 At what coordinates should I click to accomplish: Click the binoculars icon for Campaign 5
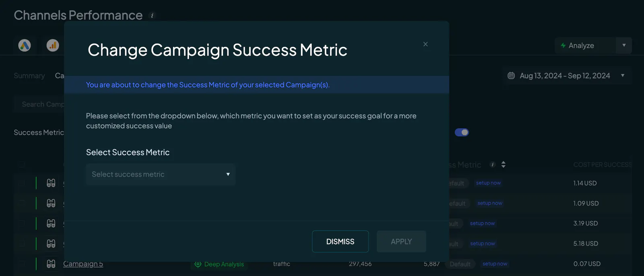tap(51, 264)
